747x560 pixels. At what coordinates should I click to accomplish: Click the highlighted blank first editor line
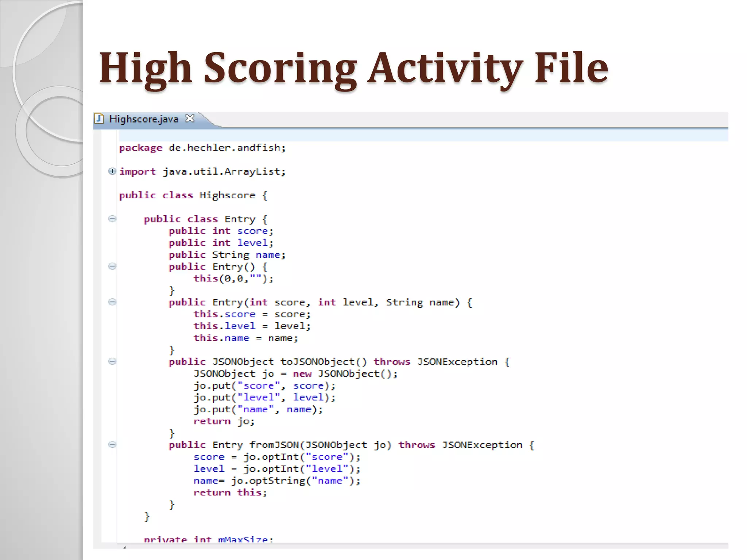point(423,136)
